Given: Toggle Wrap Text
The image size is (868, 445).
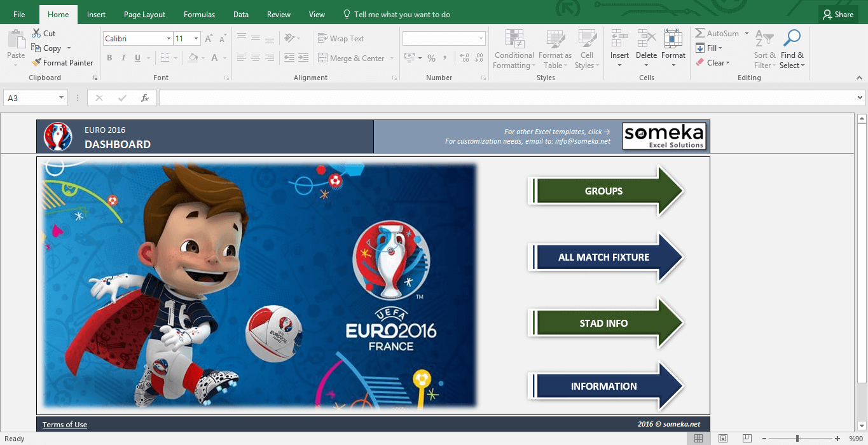Looking at the screenshot, I should pyautogui.click(x=341, y=39).
